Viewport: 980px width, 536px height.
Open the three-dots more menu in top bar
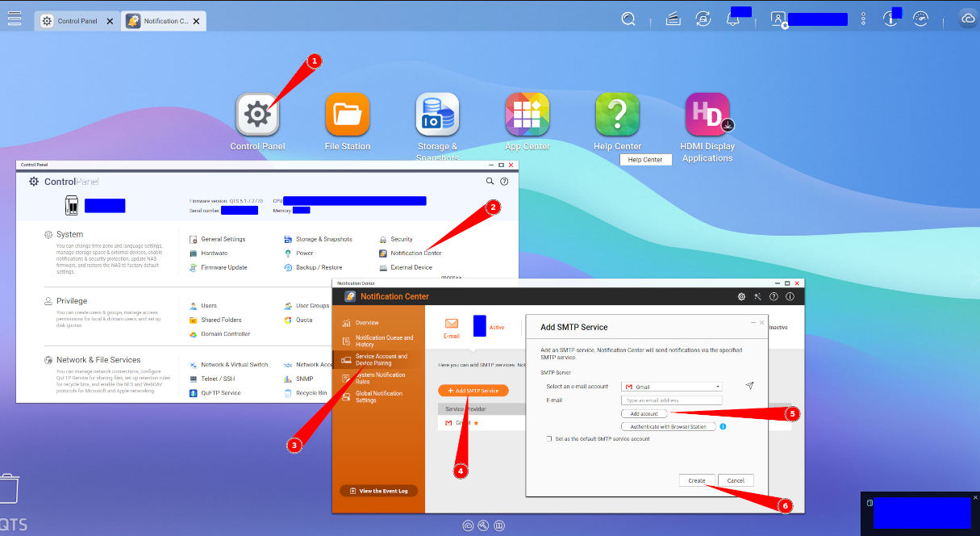coord(864,19)
